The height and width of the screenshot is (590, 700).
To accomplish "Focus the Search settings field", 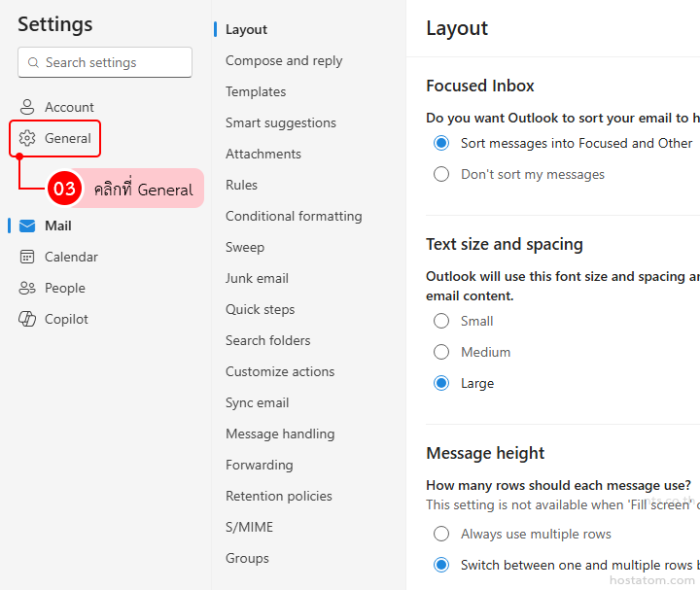I will [105, 62].
